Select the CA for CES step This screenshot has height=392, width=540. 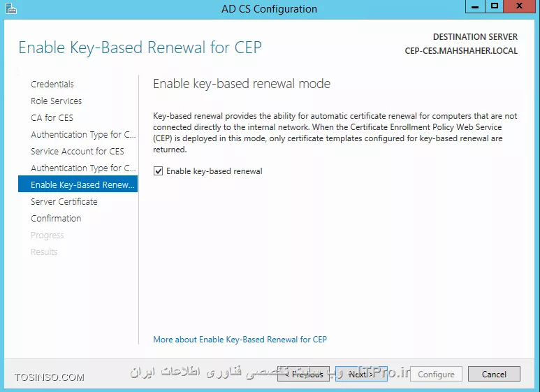pos(52,118)
